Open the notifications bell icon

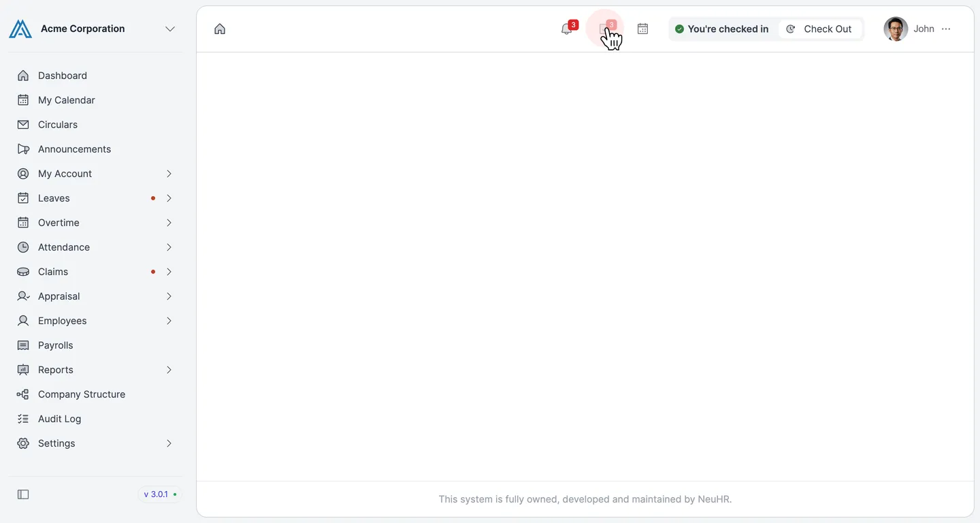(x=566, y=29)
